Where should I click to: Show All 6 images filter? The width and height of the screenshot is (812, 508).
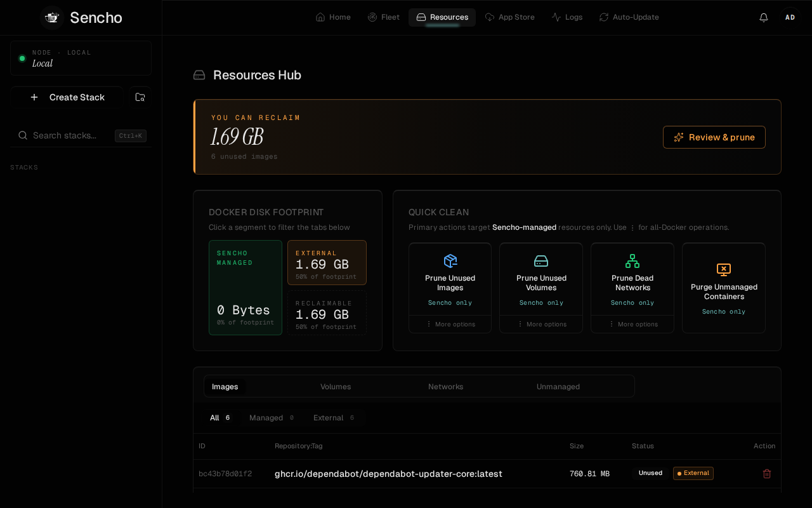pyautogui.click(x=220, y=418)
